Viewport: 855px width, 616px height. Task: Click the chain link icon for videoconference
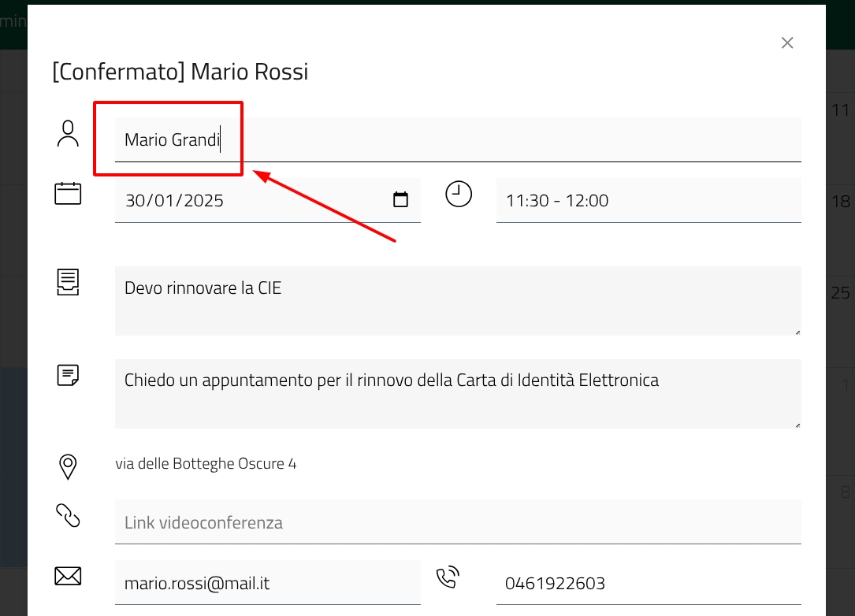tap(68, 515)
